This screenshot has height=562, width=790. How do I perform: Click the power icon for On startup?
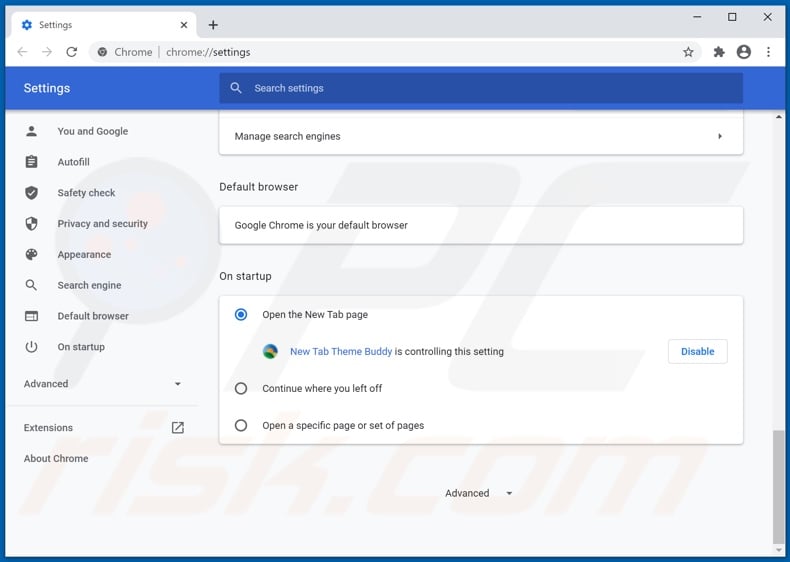click(31, 347)
